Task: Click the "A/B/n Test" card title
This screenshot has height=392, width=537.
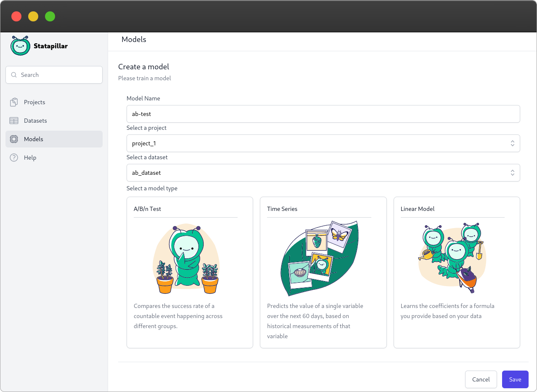Action: click(147, 209)
